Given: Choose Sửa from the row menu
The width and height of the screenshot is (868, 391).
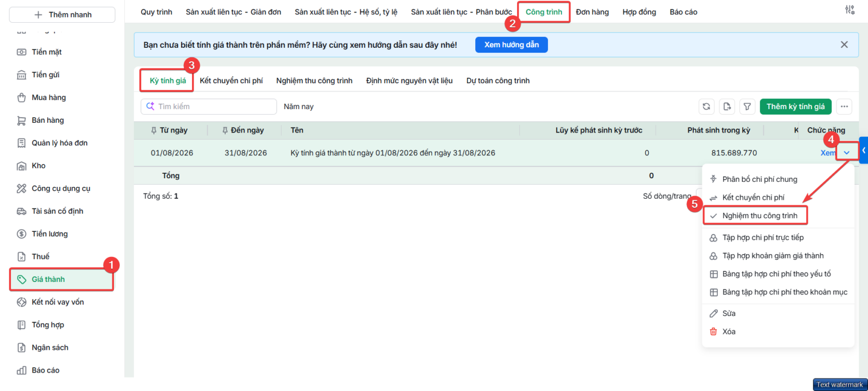Looking at the screenshot, I should tap(778, 313).
